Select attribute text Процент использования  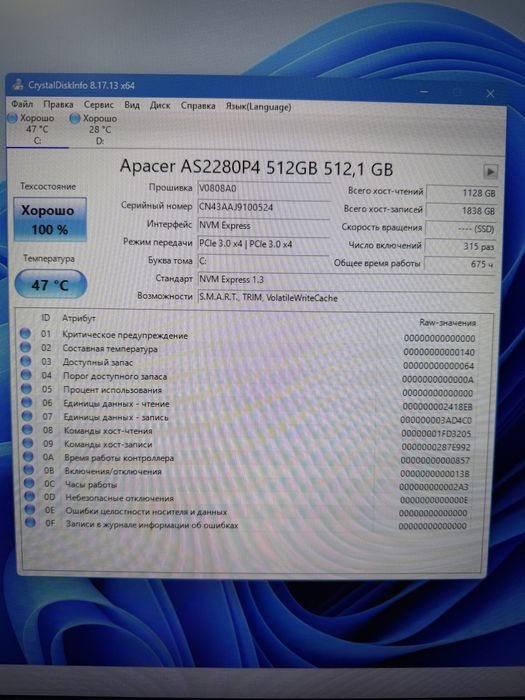112,390
